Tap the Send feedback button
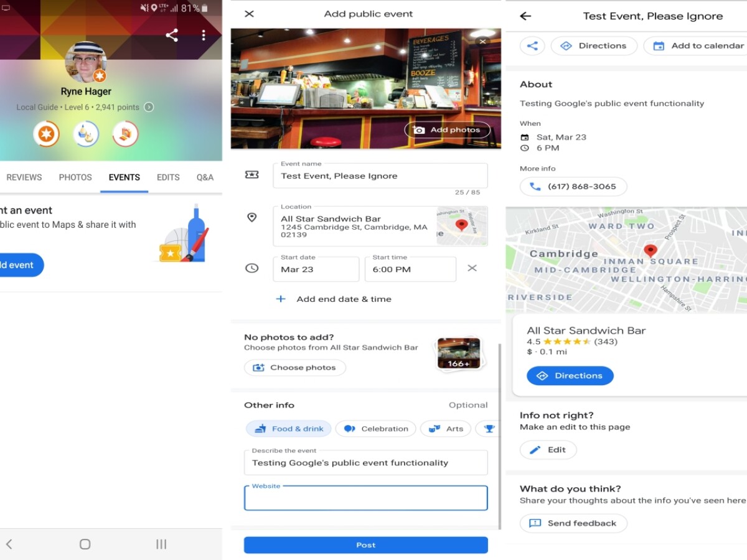747x560 pixels. pyautogui.click(x=573, y=523)
